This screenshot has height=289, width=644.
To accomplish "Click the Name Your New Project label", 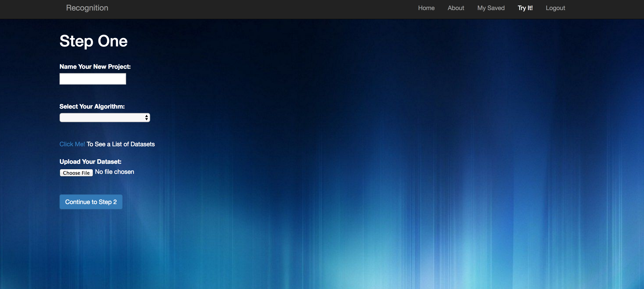I will [x=95, y=67].
